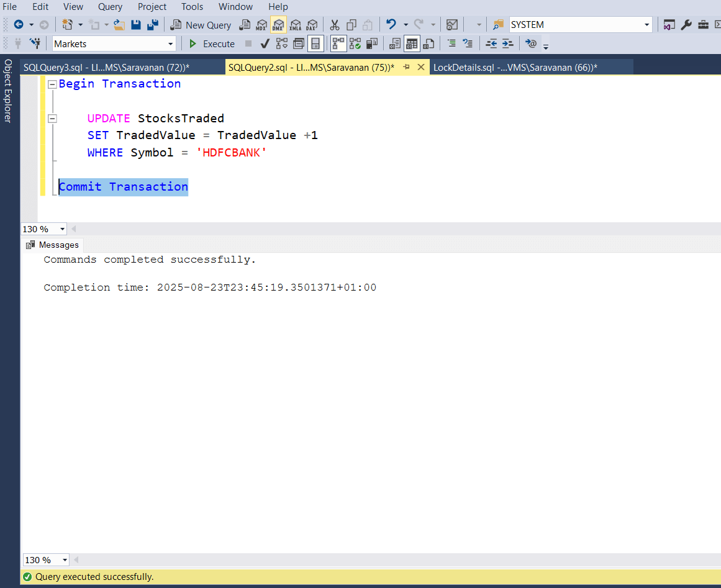Open the Query menu
This screenshot has height=588, width=721.
pyautogui.click(x=110, y=6)
